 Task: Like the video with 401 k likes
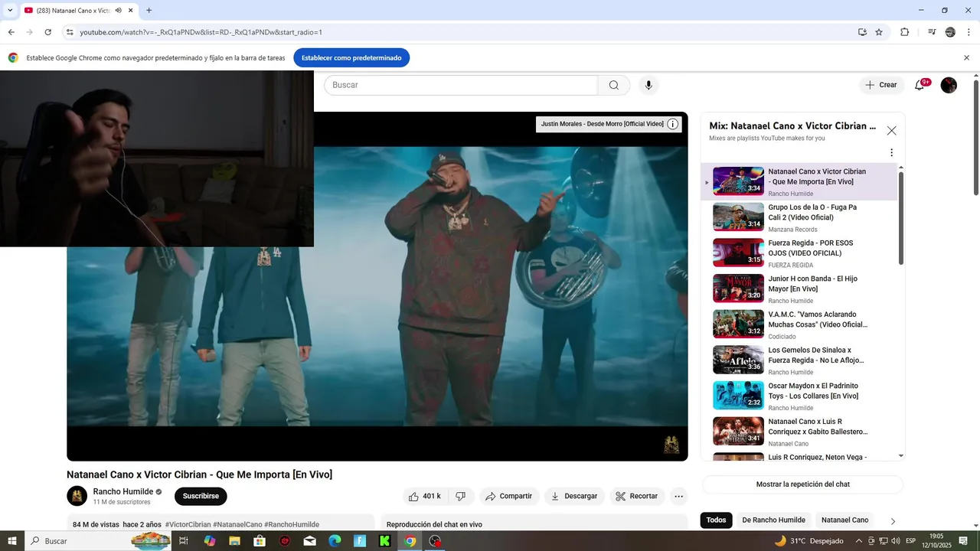(424, 496)
